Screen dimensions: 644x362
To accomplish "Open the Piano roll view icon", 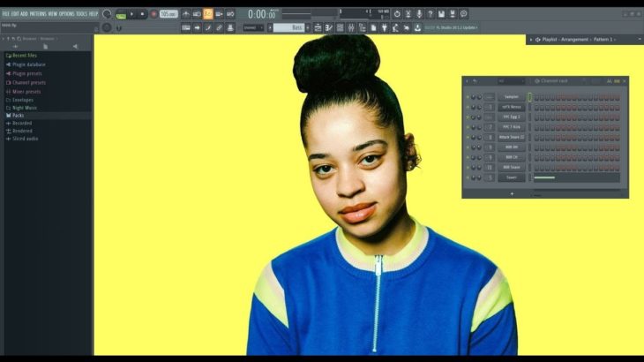I will pyautogui.click(x=329, y=27).
